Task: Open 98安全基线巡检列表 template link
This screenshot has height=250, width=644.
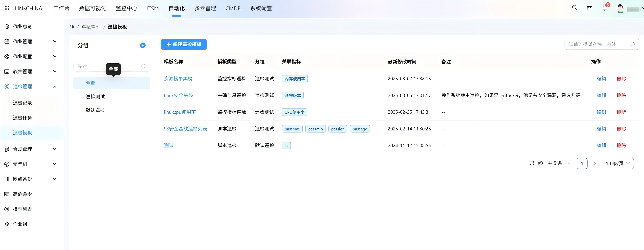Action: (185, 129)
